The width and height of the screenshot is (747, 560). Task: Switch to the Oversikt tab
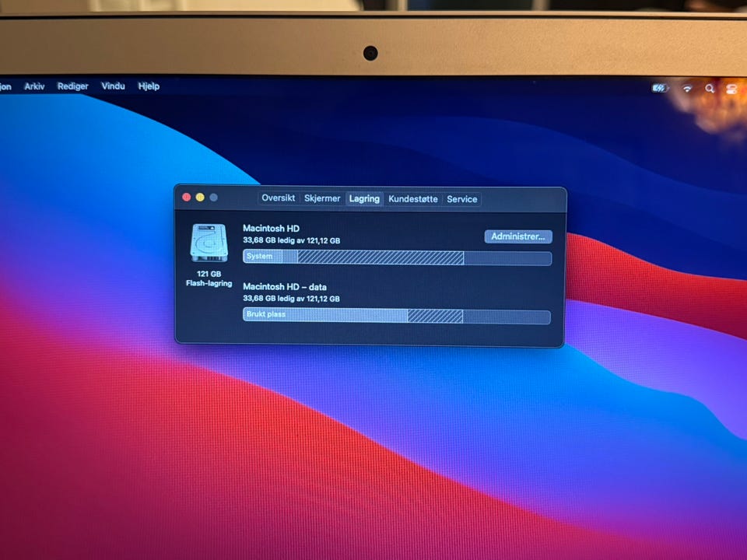tap(279, 198)
